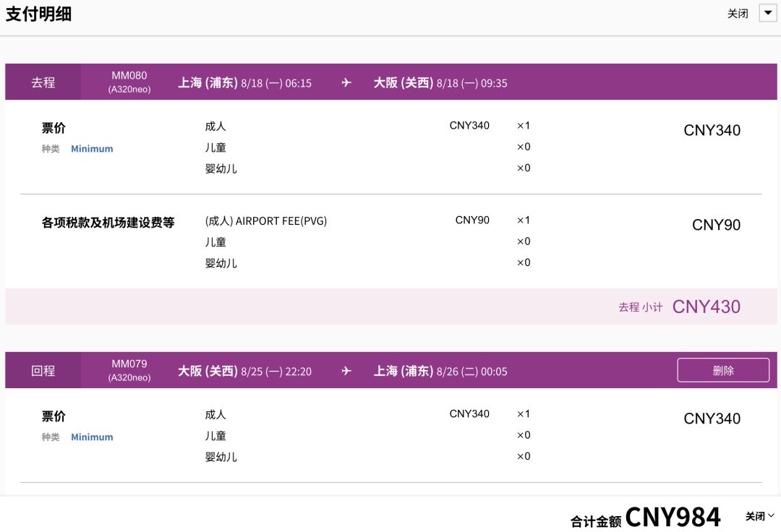The image size is (781, 532).
Task: Click the A320neo aircraft label for outbound flight
Action: (x=130, y=88)
